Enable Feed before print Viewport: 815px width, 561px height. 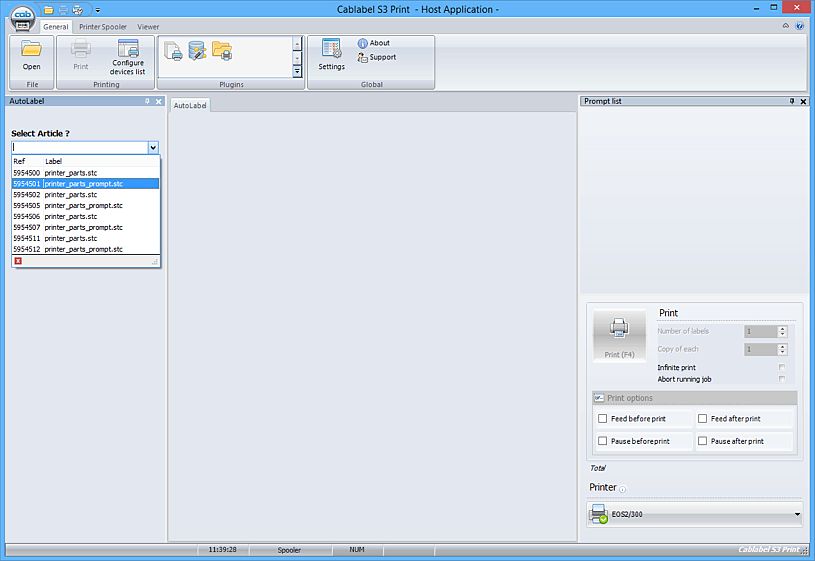tap(602, 419)
